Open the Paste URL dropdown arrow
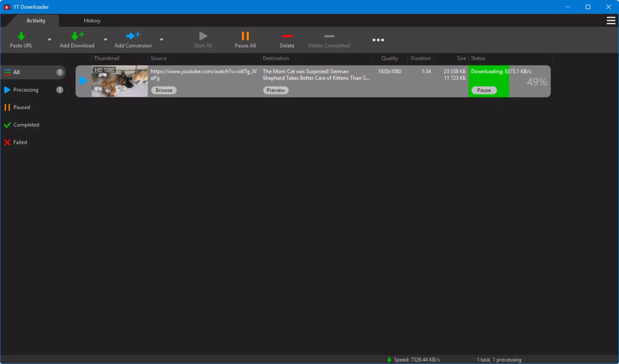619x364 pixels. [x=49, y=40]
